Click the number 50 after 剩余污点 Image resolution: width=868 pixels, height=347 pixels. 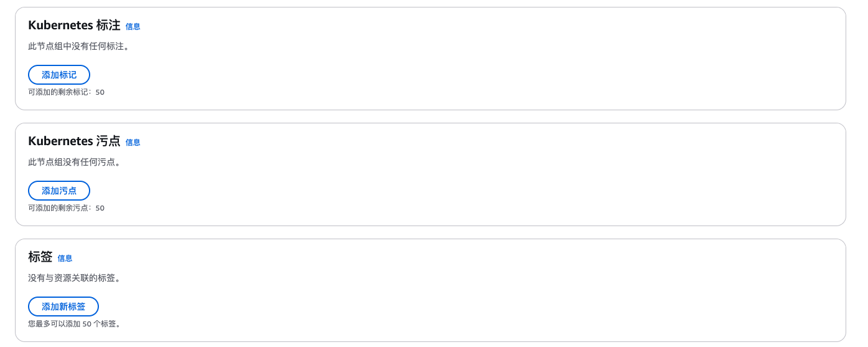(x=100, y=208)
